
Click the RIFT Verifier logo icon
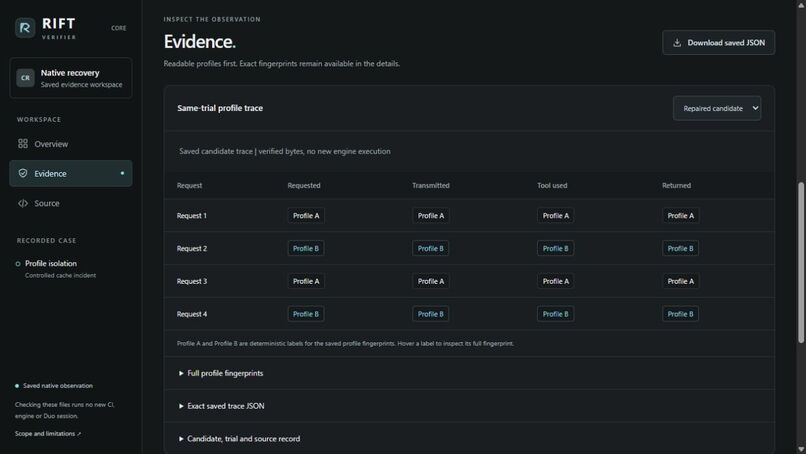click(25, 28)
